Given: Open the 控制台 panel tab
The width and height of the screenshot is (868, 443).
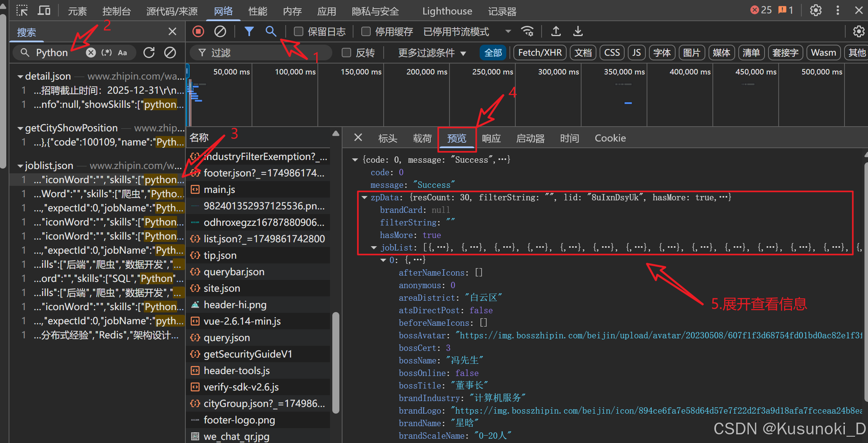Looking at the screenshot, I should [x=116, y=11].
